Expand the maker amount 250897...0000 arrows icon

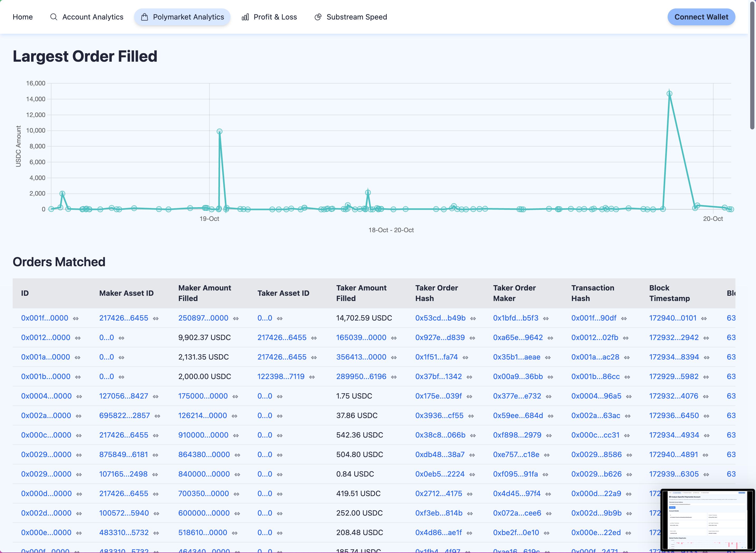tap(236, 318)
